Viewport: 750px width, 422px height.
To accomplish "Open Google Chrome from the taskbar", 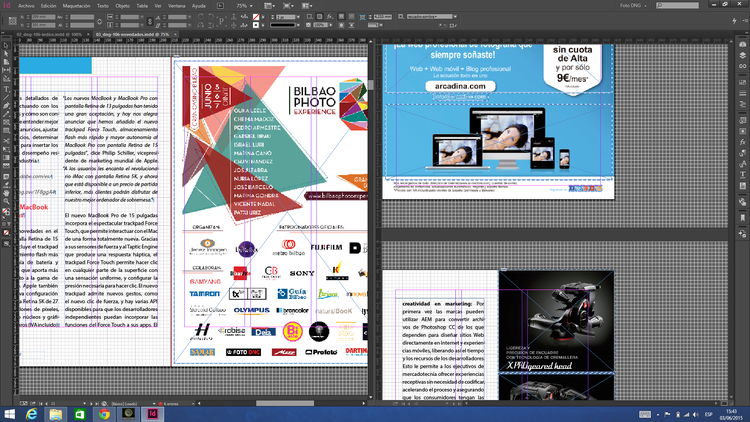I will coord(104,414).
